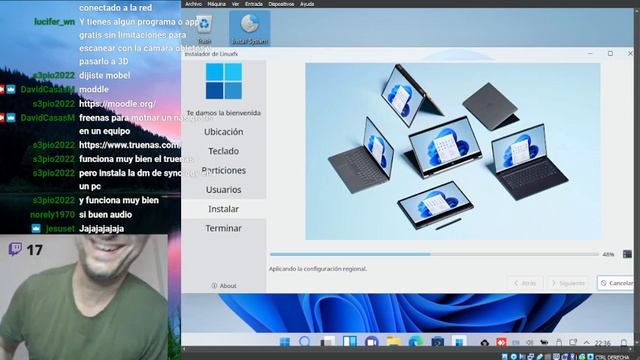Click lucifer_wn username in chat
Viewport: 640px width, 360px height.
pyautogui.click(x=54, y=22)
